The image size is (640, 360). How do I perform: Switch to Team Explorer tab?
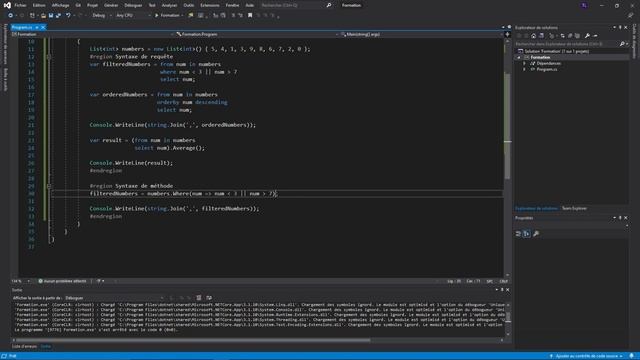(x=574, y=209)
